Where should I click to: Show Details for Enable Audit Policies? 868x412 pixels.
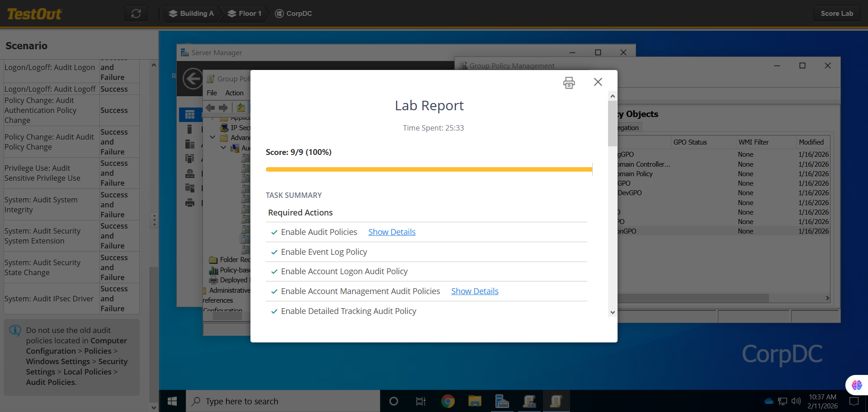(392, 232)
